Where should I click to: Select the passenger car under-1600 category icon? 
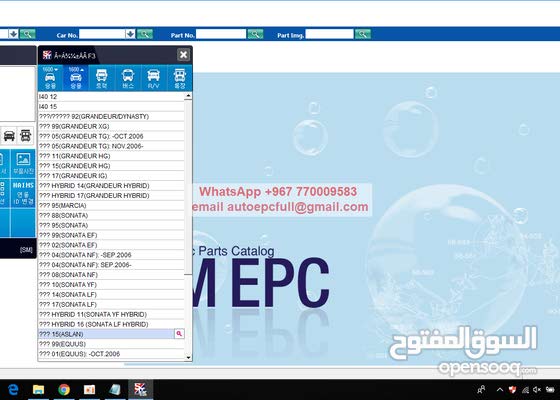click(50, 78)
